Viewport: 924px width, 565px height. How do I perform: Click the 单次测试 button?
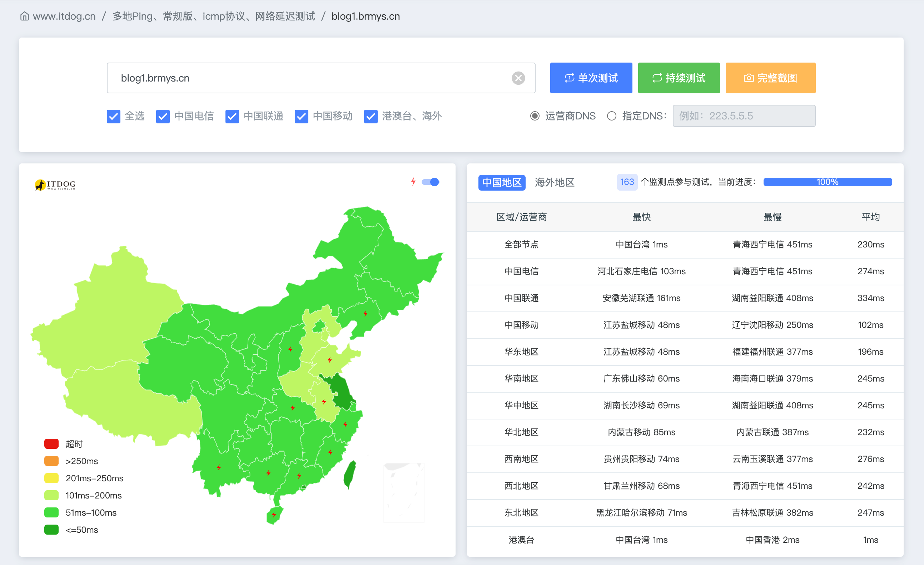point(591,78)
